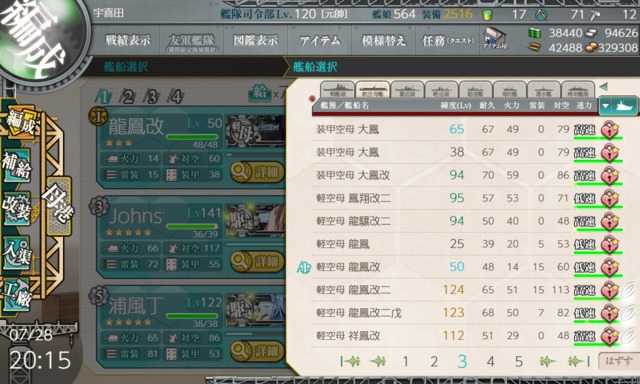
Task: Jump to last page of ship list
Action: click(579, 361)
